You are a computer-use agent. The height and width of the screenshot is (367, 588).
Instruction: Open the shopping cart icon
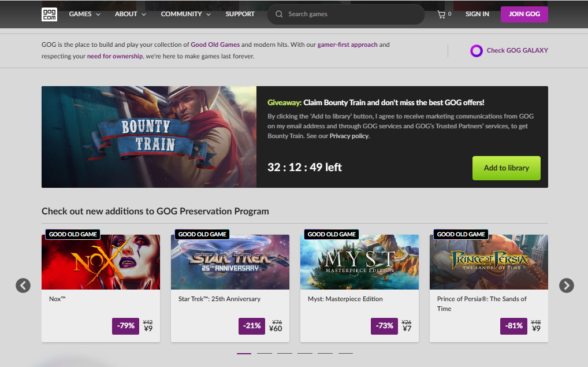441,14
